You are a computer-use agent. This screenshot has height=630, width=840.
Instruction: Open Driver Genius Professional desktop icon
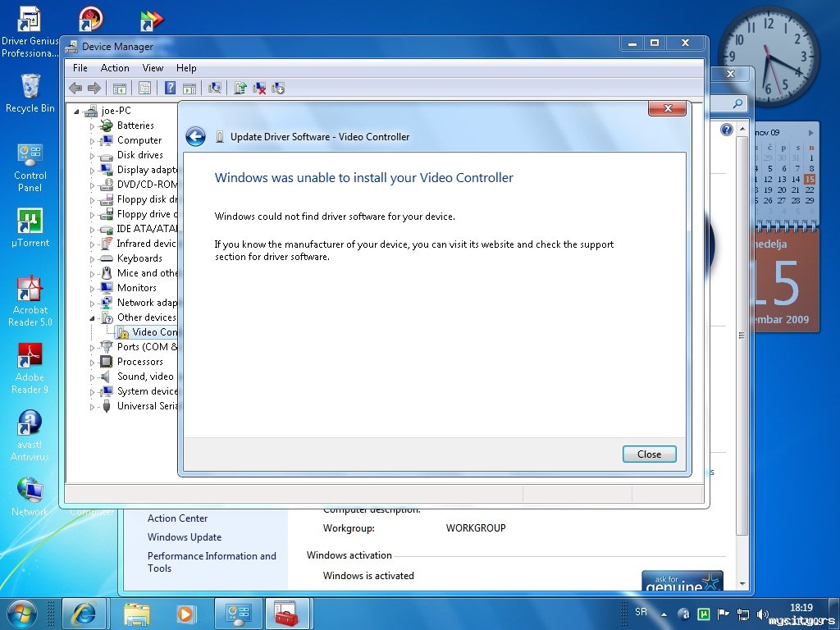[30, 32]
